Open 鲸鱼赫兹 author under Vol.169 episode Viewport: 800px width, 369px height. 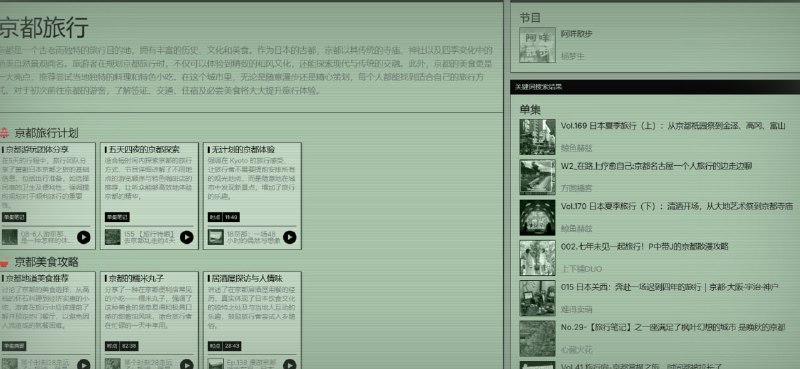point(577,148)
